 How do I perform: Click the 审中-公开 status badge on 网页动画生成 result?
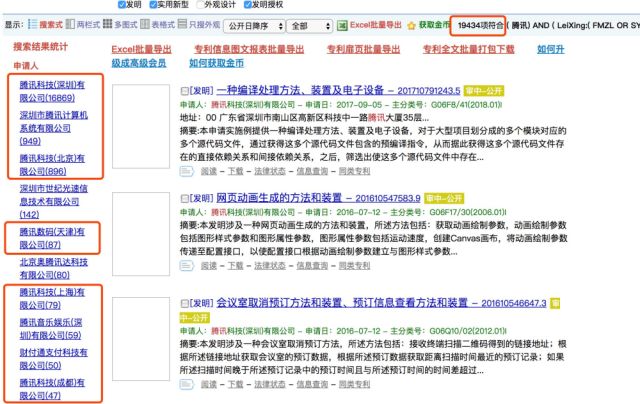pos(444,198)
